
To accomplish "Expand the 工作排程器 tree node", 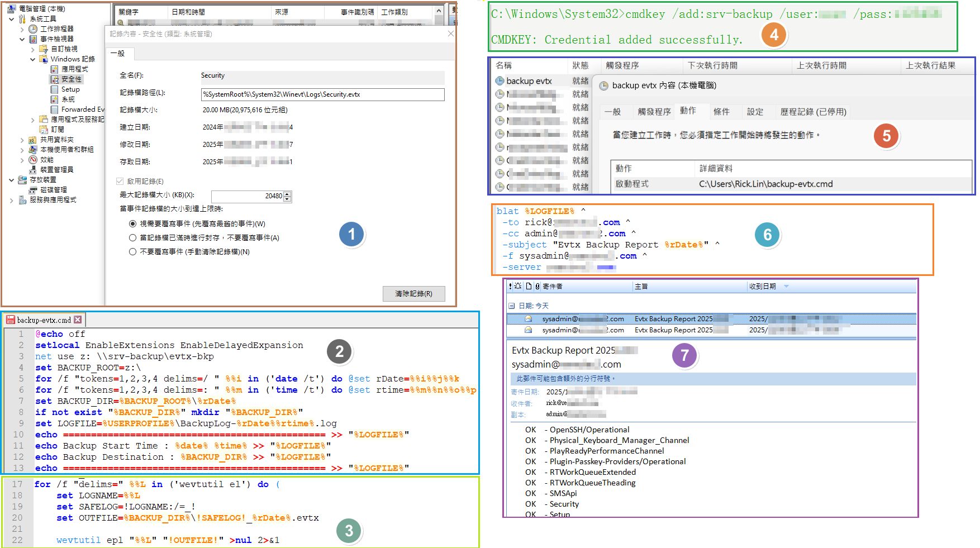I will 22,29.
